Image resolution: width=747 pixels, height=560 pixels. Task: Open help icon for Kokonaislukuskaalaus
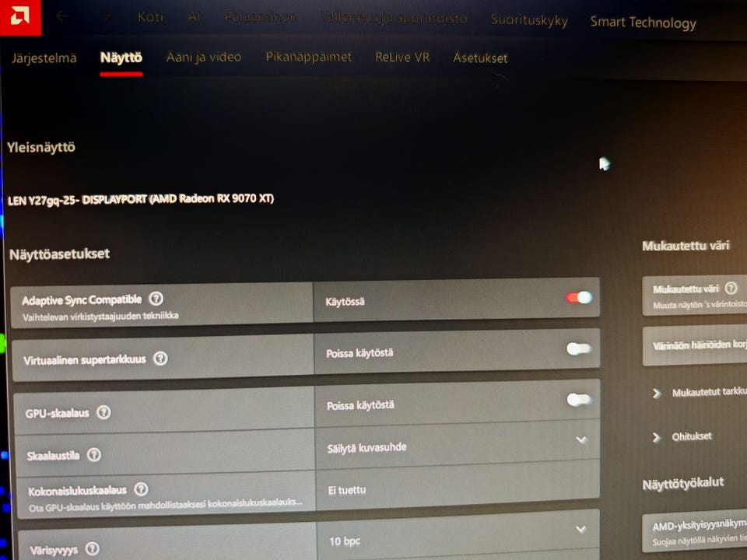(x=141, y=488)
